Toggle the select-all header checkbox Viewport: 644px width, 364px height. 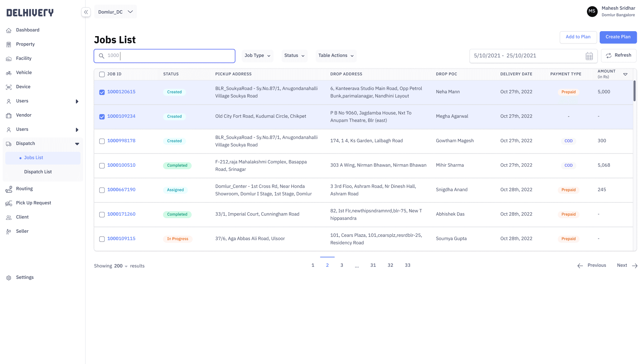tap(102, 74)
